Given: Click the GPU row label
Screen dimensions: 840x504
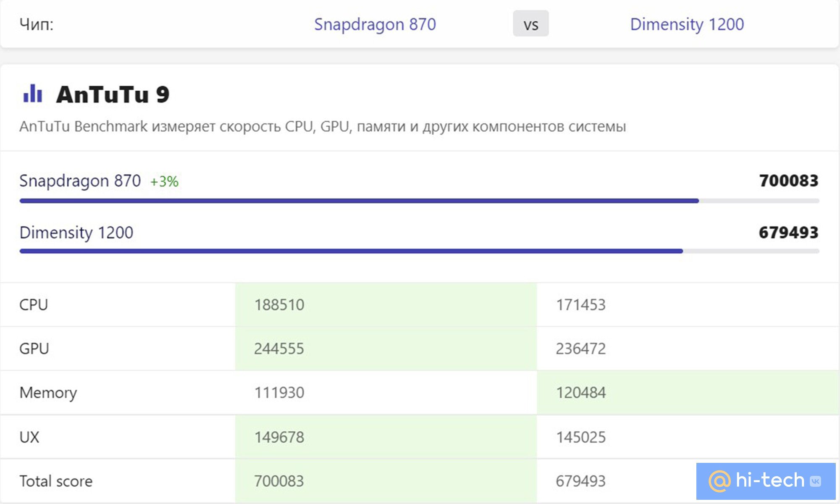Looking at the screenshot, I should pos(34,349).
